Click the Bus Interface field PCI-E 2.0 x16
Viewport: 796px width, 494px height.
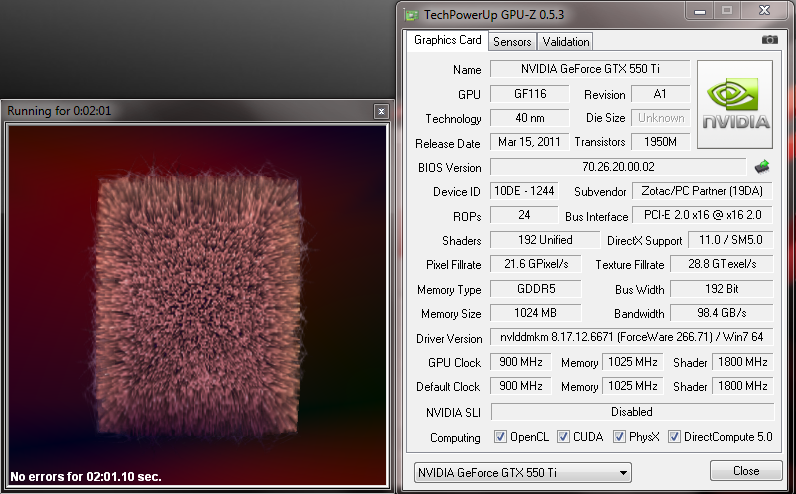pyautogui.click(x=702, y=215)
